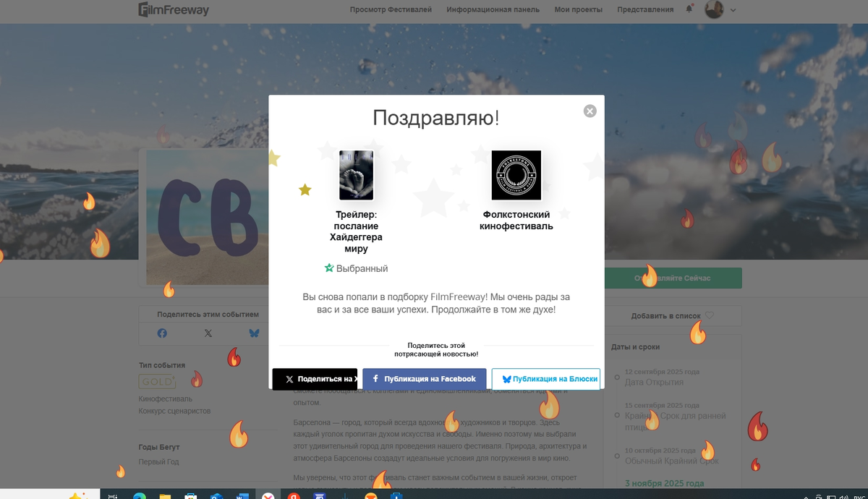Open Microsoft Edge from the taskbar
The height and width of the screenshot is (499, 868).
tap(139, 496)
